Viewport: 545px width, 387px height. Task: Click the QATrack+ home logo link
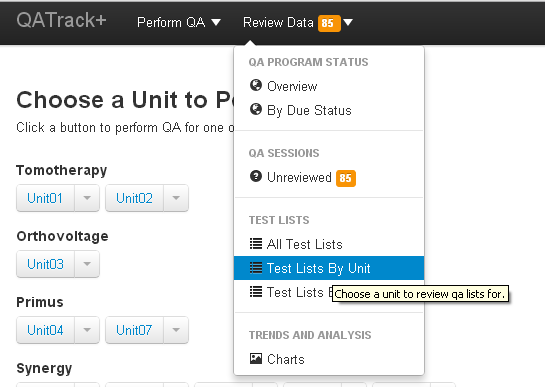62,20
